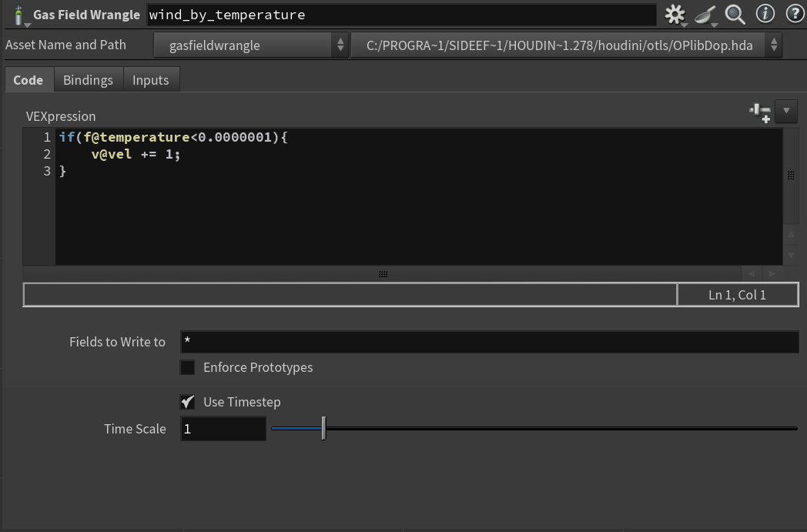
Task: Click the 'if(f@temperature<0.0000001){' line
Action: (173, 137)
